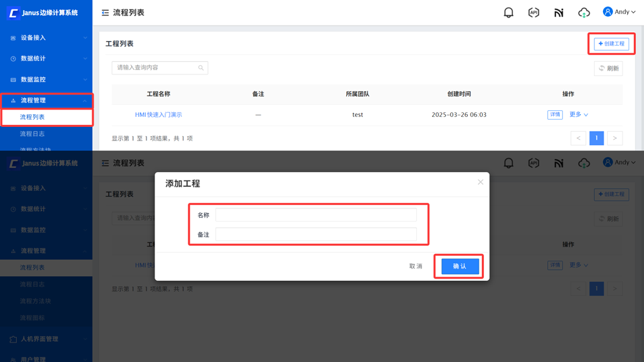The height and width of the screenshot is (362, 644).
Task: Click the 名称 input field in the dialog
Action: tap(315, 215)
